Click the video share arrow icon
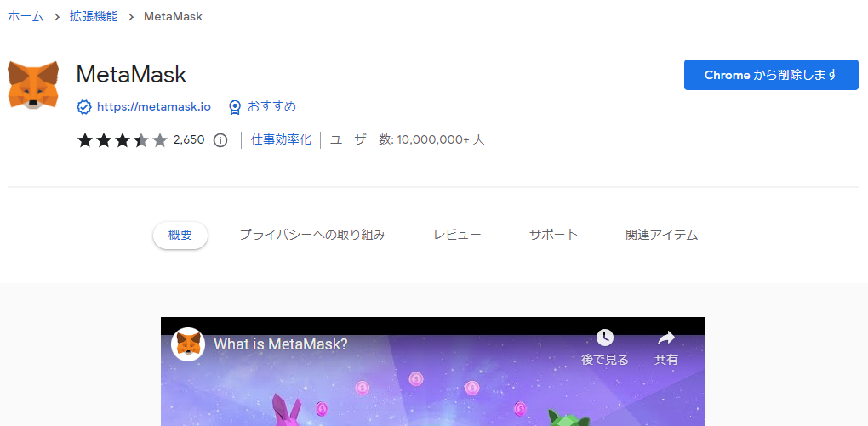The image size is (868, 426). (666, 337)
